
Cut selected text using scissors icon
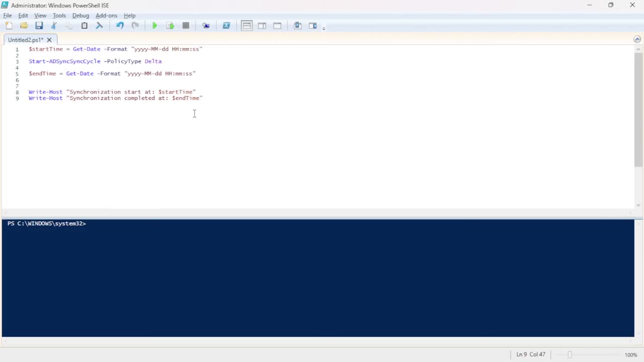pos(54,26)
